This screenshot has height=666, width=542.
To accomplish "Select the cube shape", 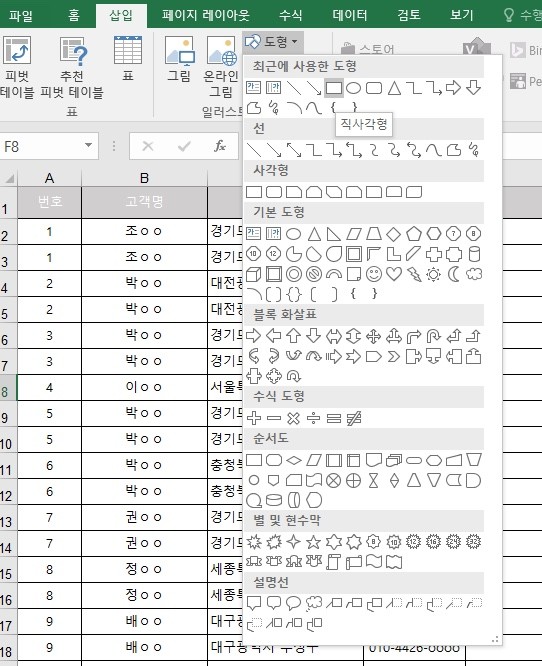I will [254, 274].
